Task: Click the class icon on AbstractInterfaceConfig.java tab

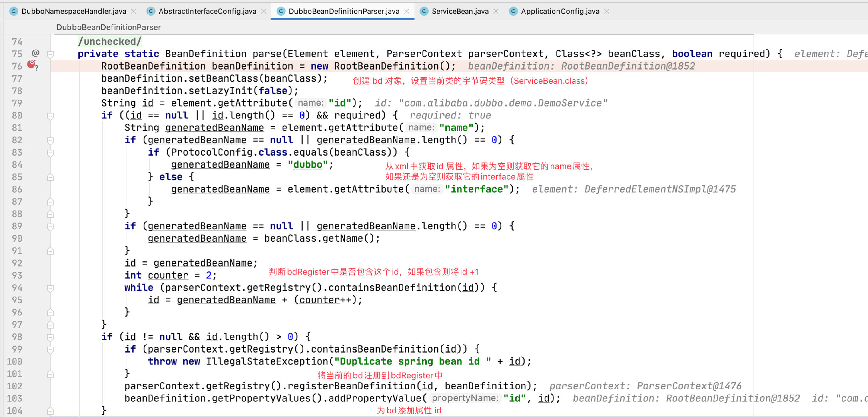Action: pos(151,11)
